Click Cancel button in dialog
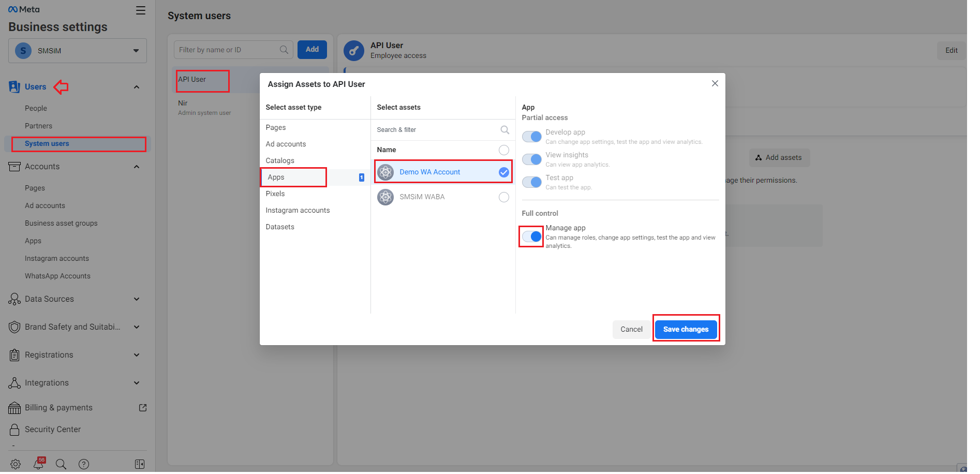 tap(632, 329)
